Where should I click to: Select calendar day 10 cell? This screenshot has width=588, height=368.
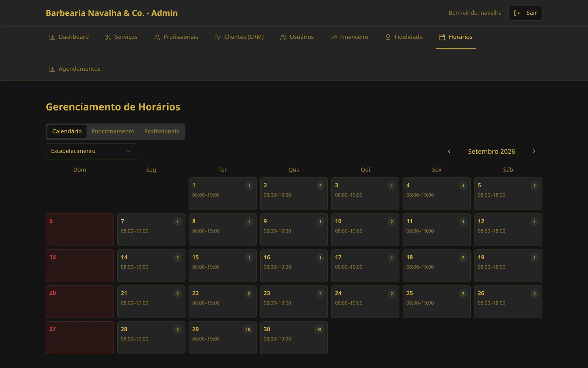[365, 230]
